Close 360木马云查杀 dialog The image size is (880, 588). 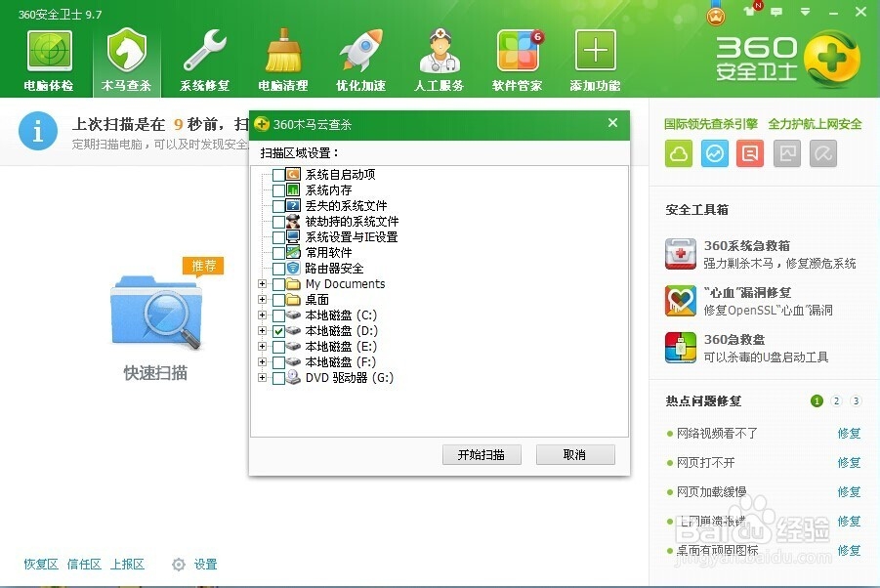click(x=612, y=123)
